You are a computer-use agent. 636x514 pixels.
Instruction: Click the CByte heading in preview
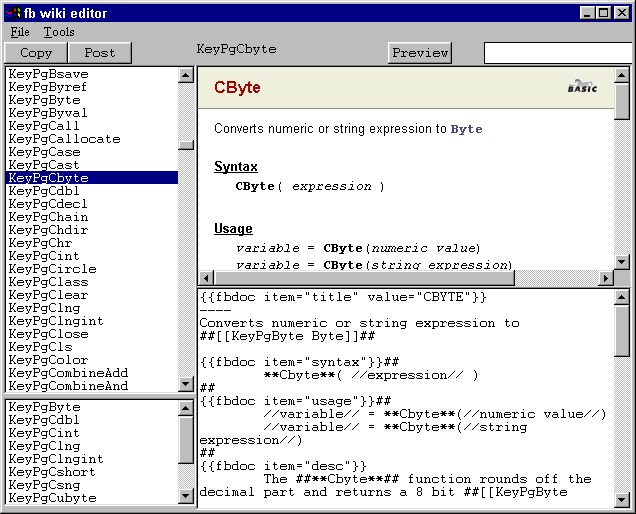(237, 88)
